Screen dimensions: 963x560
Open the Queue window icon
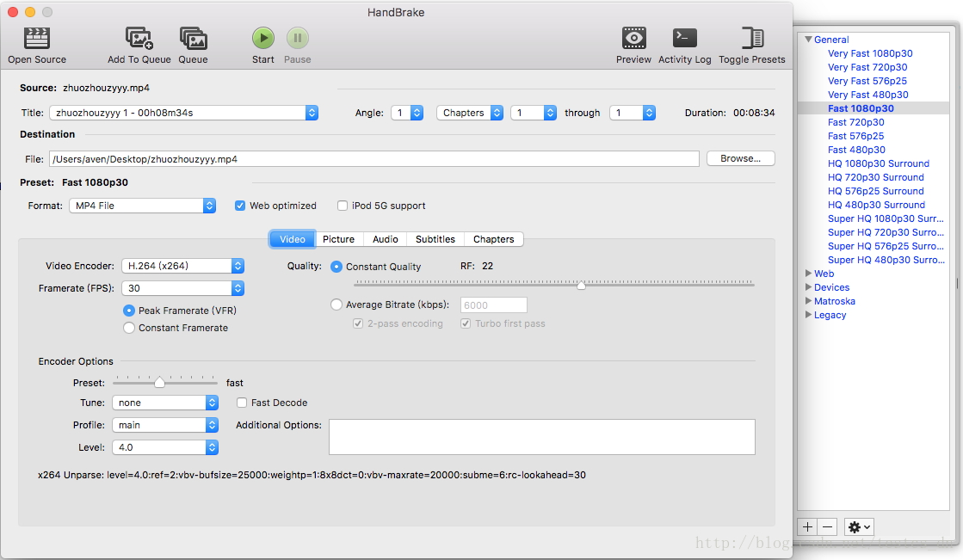pos(193,38)
